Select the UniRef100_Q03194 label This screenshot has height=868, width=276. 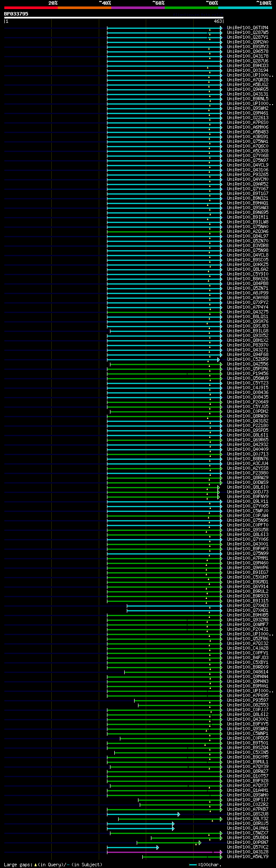[248, 70]
